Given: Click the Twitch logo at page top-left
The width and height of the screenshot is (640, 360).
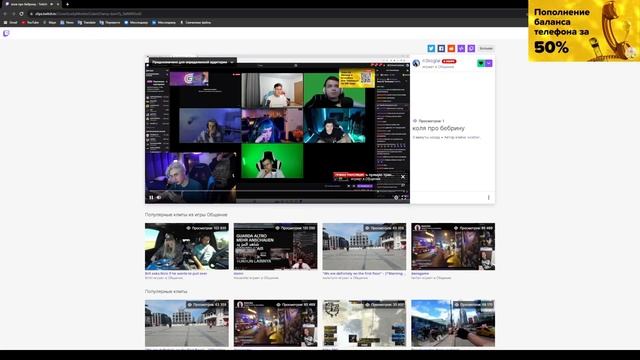Looking at the screenshot, I should [x=6, y=33].
